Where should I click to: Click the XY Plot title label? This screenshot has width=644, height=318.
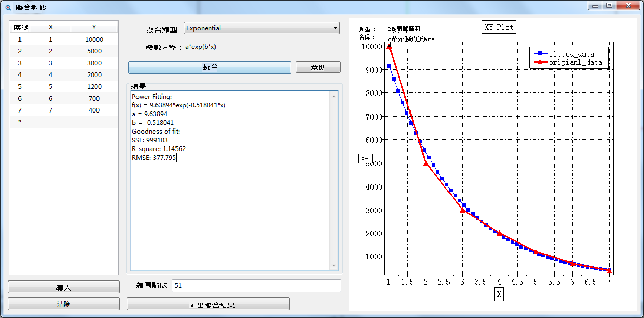point(498,27)
